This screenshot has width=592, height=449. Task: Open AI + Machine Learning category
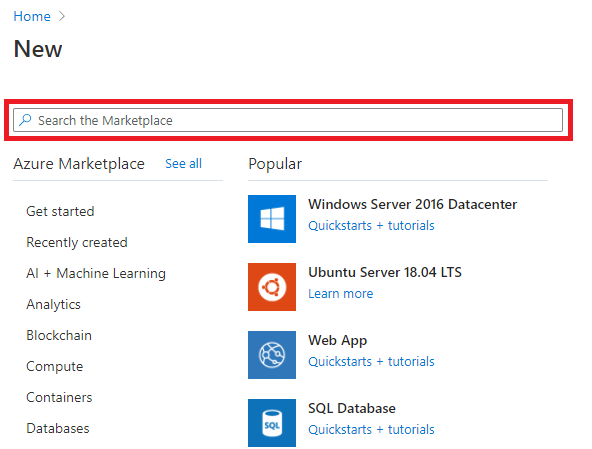point(96,273)
